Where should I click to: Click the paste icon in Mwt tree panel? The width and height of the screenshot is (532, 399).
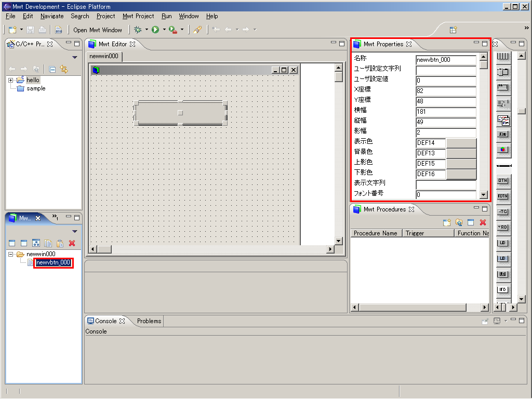point(60,243)
